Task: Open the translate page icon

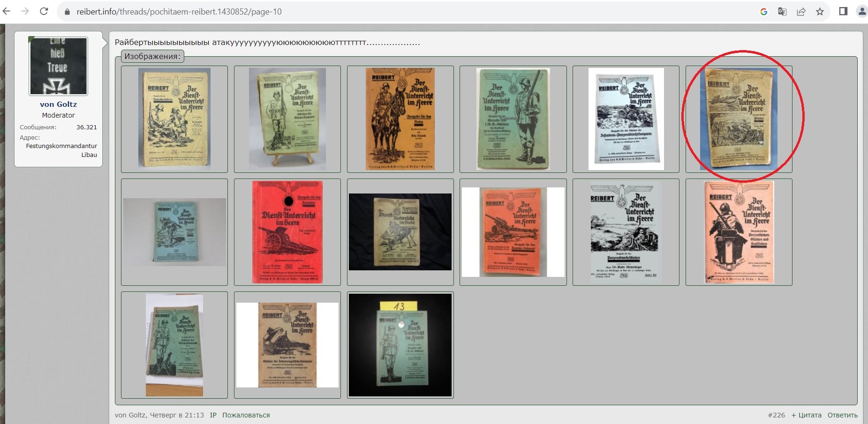Action: (782, 12)
